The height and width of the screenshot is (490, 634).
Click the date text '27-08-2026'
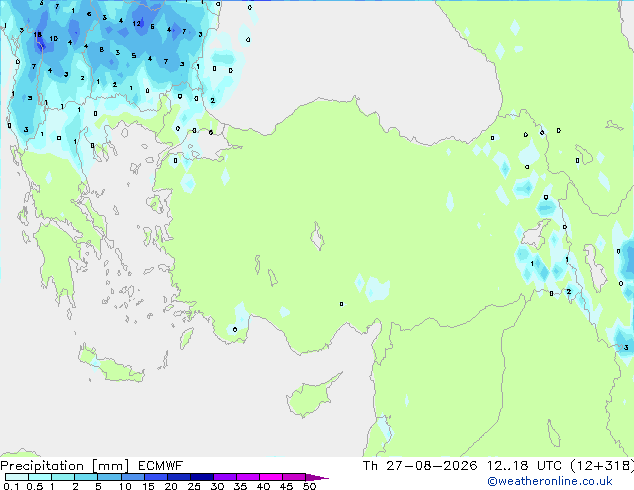[431, 466]
